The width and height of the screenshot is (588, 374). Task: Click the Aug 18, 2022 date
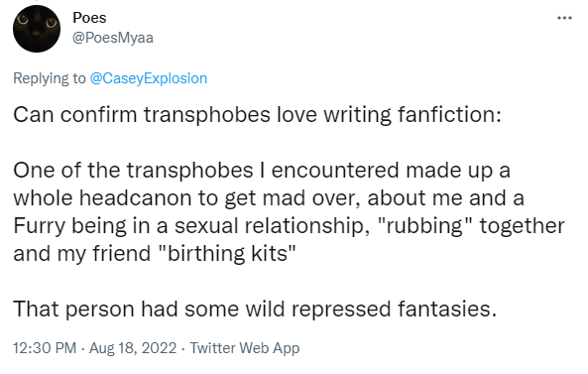[133, 348]
